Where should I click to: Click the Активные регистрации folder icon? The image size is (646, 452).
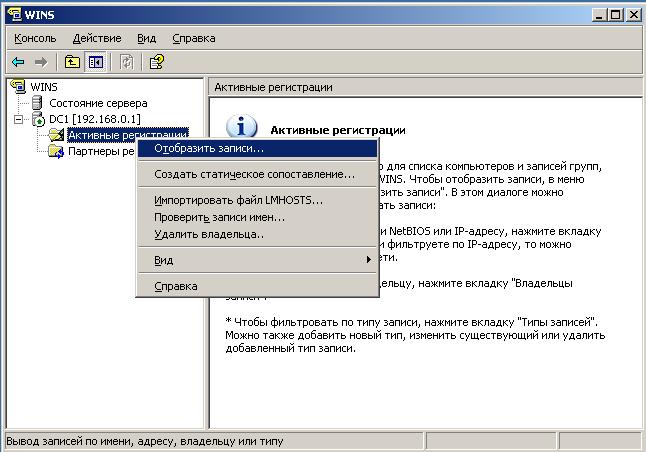tap(56, 135)
